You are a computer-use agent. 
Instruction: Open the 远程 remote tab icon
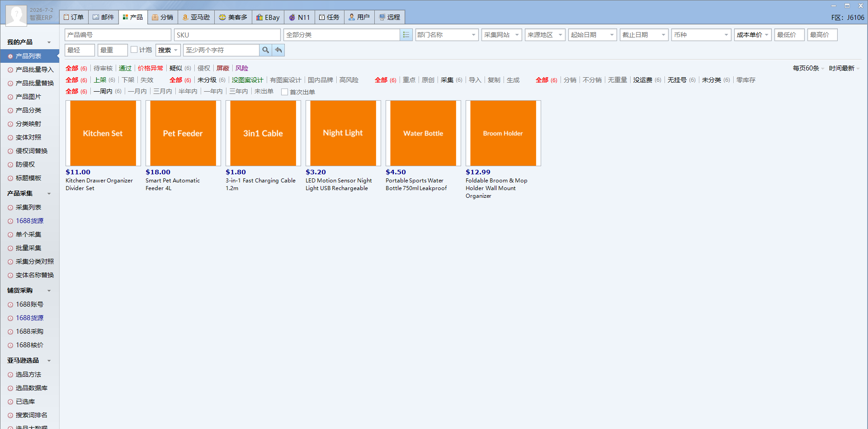coord(382,17)
